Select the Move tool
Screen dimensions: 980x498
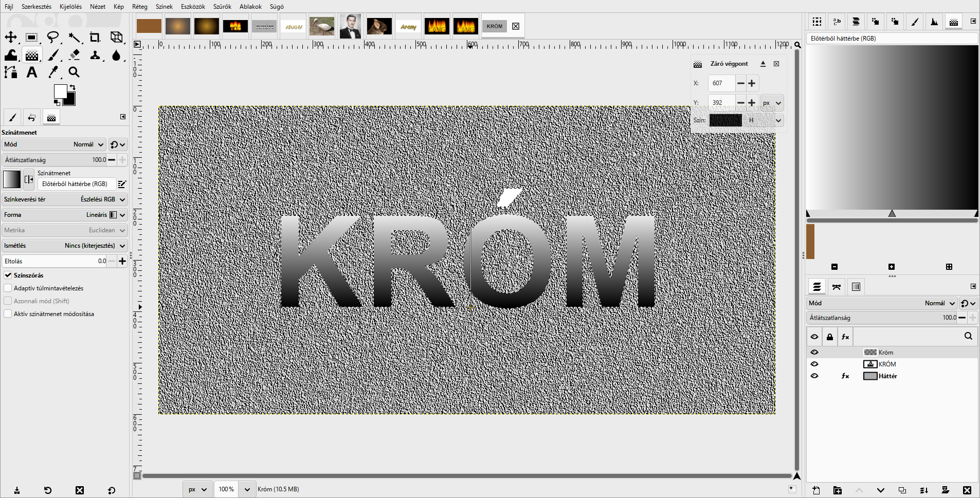click(11, 37)
